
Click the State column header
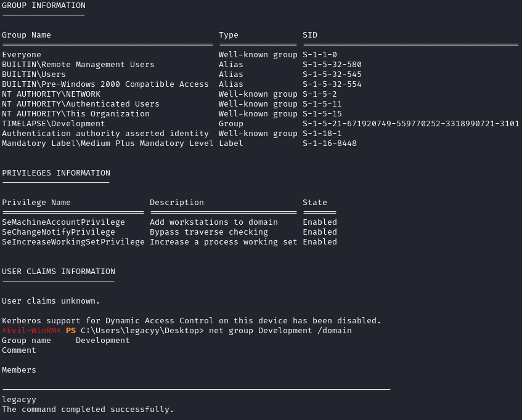tap(315, 203)
